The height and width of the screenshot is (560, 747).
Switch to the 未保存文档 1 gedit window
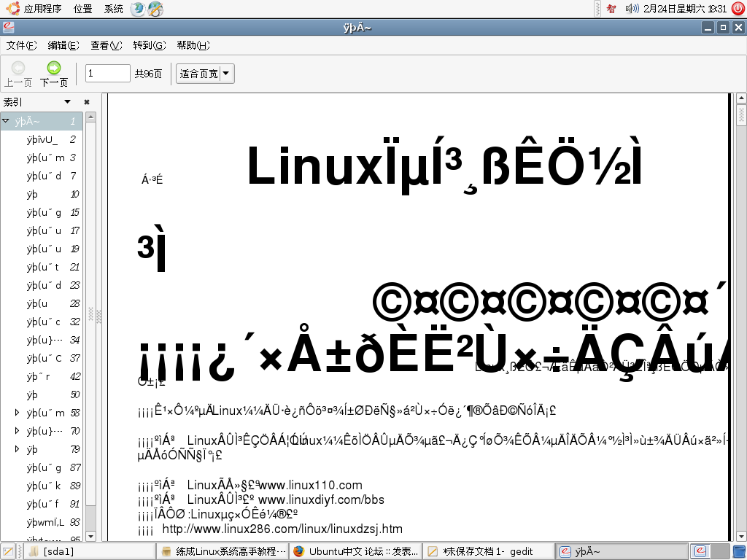click(489, 551)
